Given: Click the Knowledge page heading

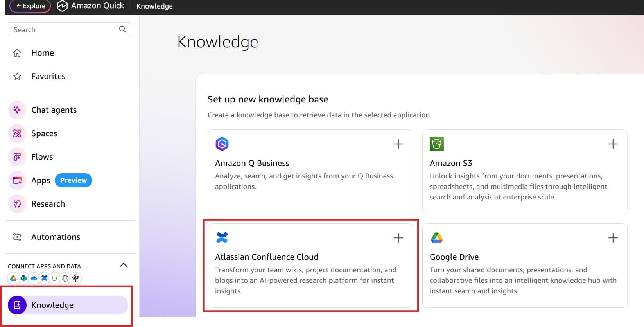Looking at the screenshot, I should point(218,42).
